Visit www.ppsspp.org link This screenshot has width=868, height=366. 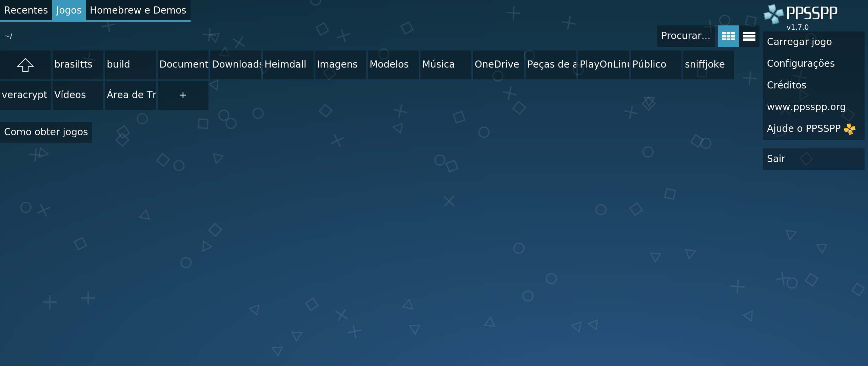coord(813,107)
